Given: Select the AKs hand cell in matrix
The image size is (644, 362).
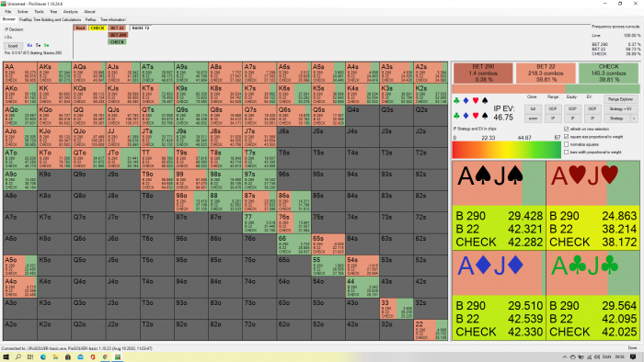Looking at the screenshot, I should pos(53,73).
